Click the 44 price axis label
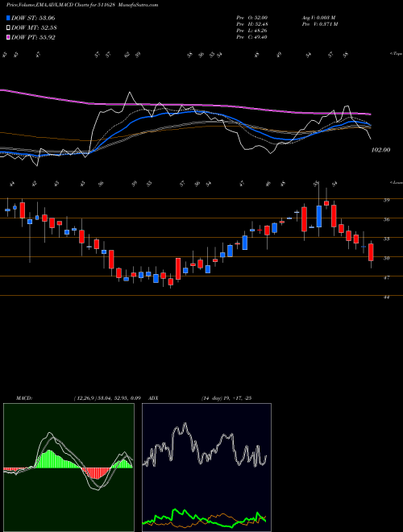Screen dimensions: 403x532 coord(386,297)
